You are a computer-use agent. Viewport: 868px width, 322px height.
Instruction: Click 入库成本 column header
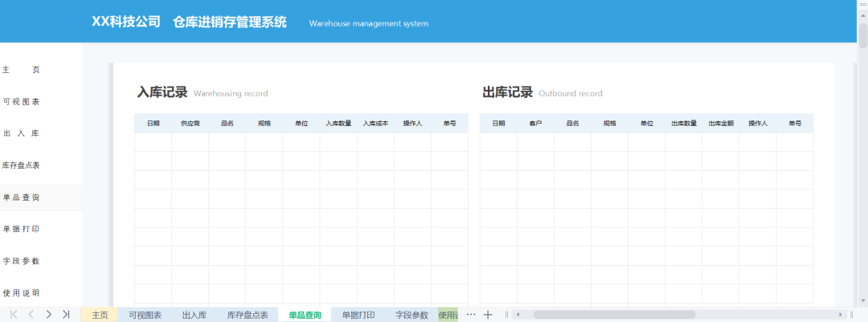[375, 124]
